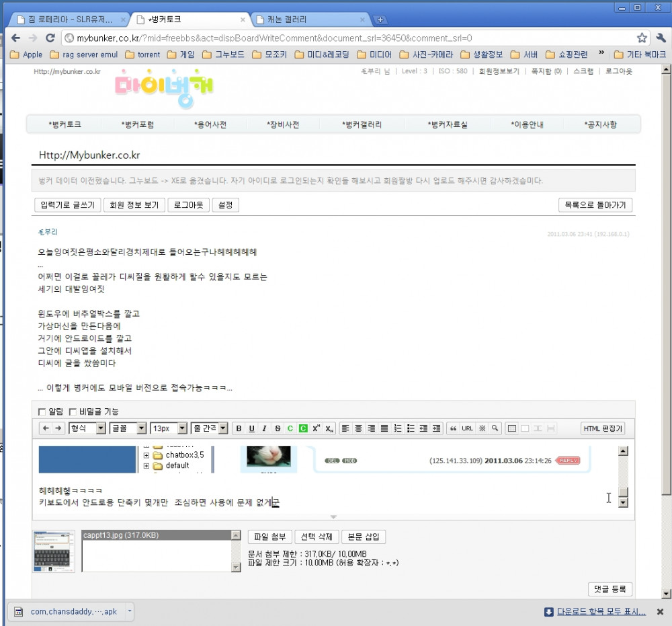Open the Chrome wrench menu

click(x=661, y=38)
